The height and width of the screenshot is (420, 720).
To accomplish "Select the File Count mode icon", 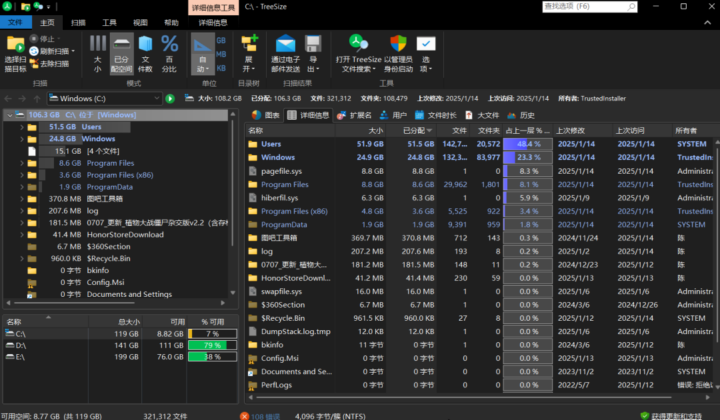I will coord(145,44).
